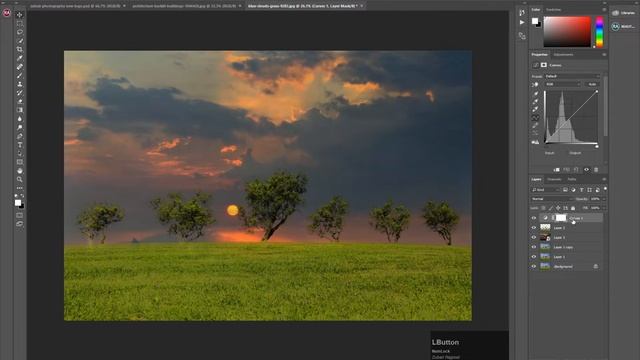Viewport: 640px width, 360px height.
Task: Open the Libraries panel button
Action: pyautogui.click(x=623, y=13)
